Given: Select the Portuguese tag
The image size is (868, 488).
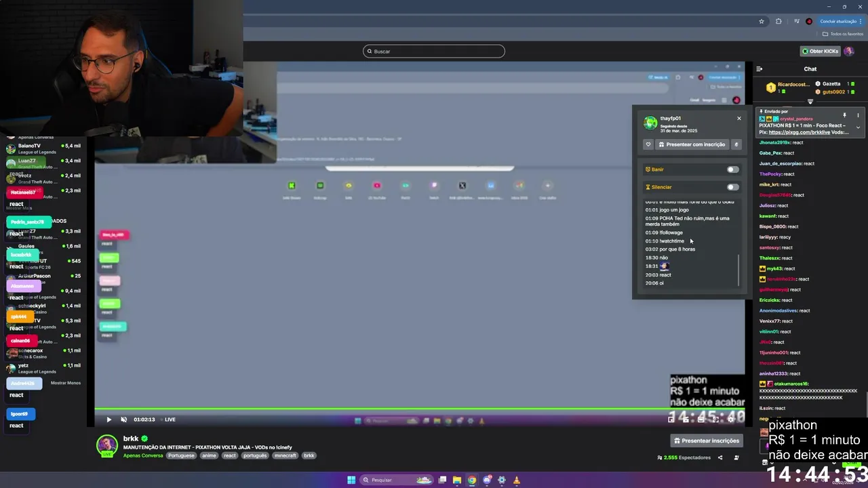Looking at the screenshot, I should pyautogui.click(x=181, y=455).
